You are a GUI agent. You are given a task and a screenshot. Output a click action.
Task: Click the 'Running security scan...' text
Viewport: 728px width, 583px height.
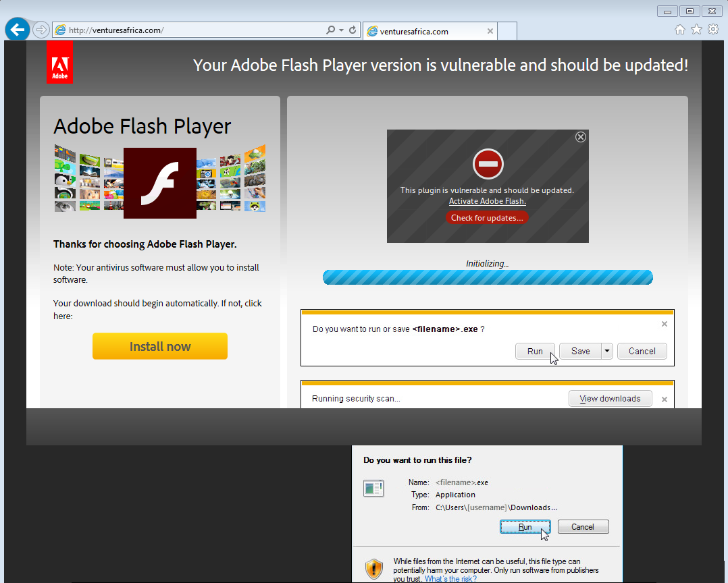click(x=356, y=398)
